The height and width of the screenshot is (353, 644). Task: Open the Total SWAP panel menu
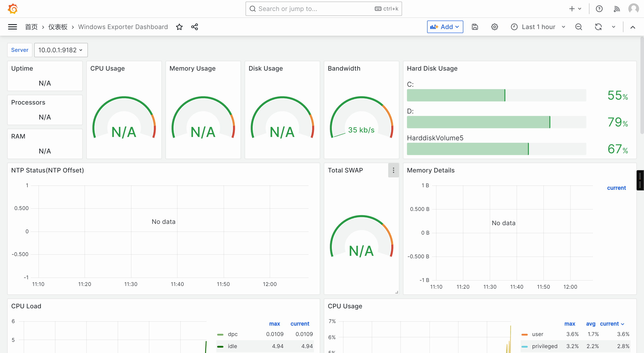pos(393,170)
